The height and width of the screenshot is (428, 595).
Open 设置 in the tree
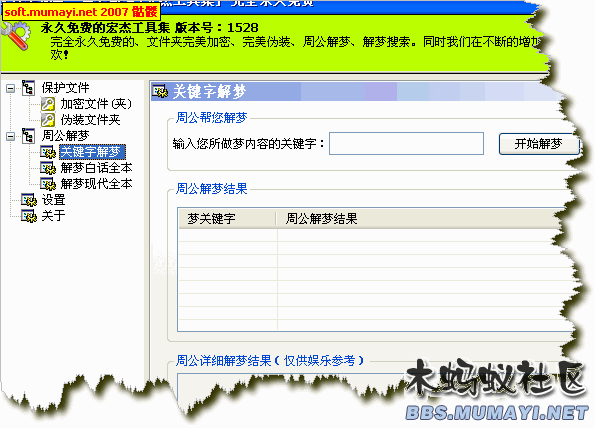click(x=54, y=200)
